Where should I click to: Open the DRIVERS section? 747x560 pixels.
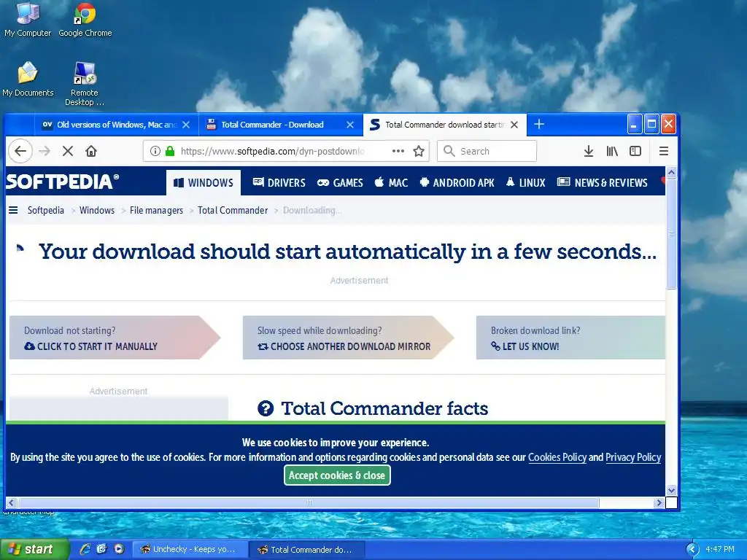(x=279, y=182)
